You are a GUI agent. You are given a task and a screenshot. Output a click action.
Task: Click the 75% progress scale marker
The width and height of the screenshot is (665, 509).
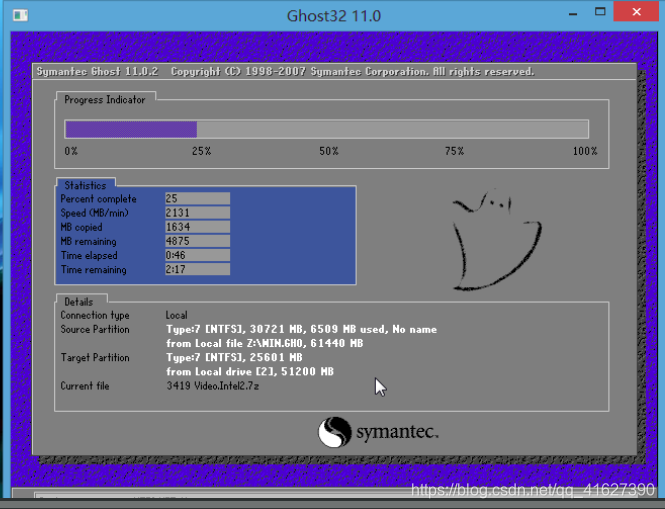coord(454,151)
